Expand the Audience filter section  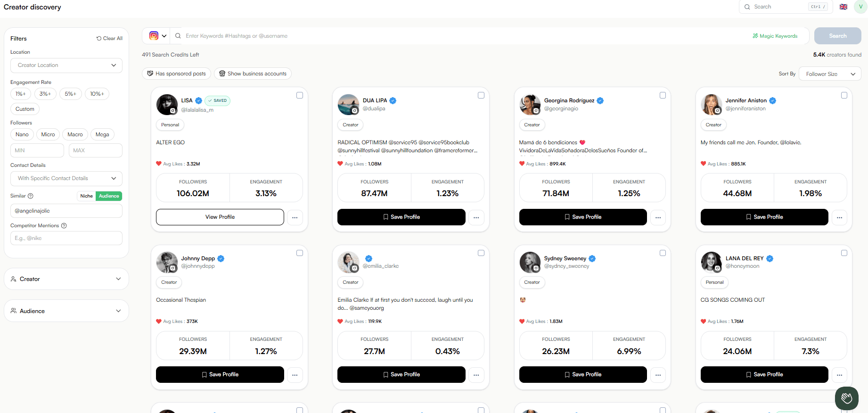(x=66, y=311)
